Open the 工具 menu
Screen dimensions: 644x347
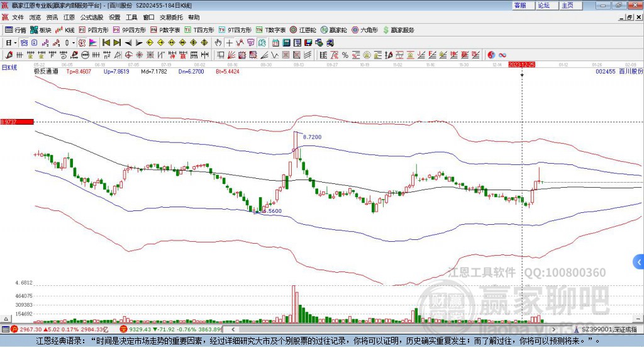[131, 17]
